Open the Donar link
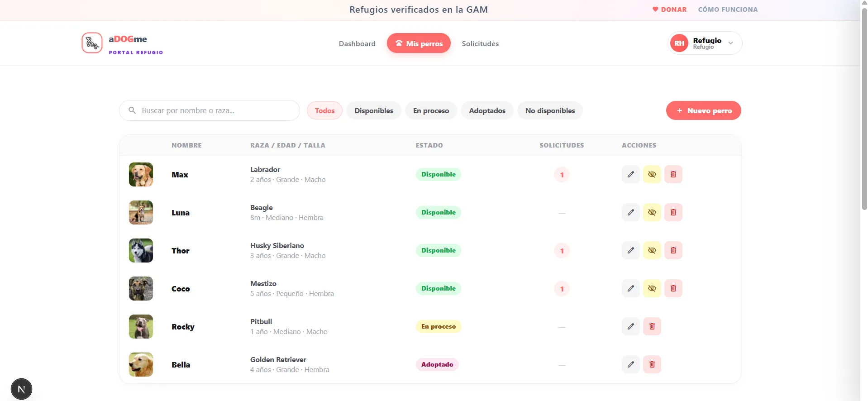The height and width of the screenshot is (401, 868). [669, 10]
